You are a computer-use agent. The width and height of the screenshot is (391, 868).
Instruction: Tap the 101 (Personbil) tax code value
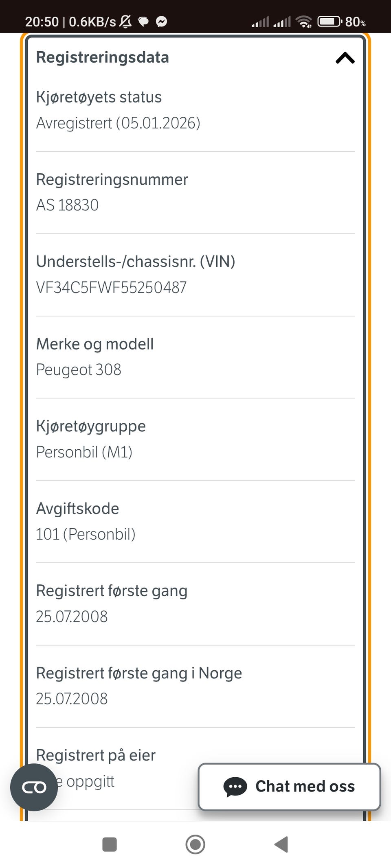click(86, 534)
